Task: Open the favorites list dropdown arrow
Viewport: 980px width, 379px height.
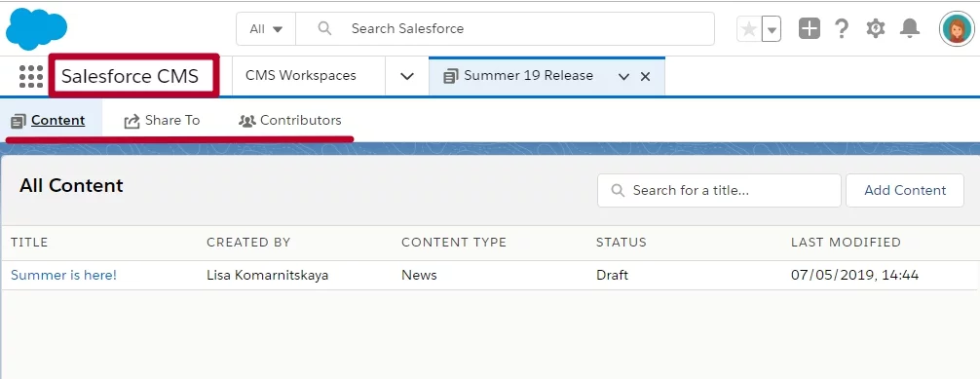Action: click(x=772, y=29)
